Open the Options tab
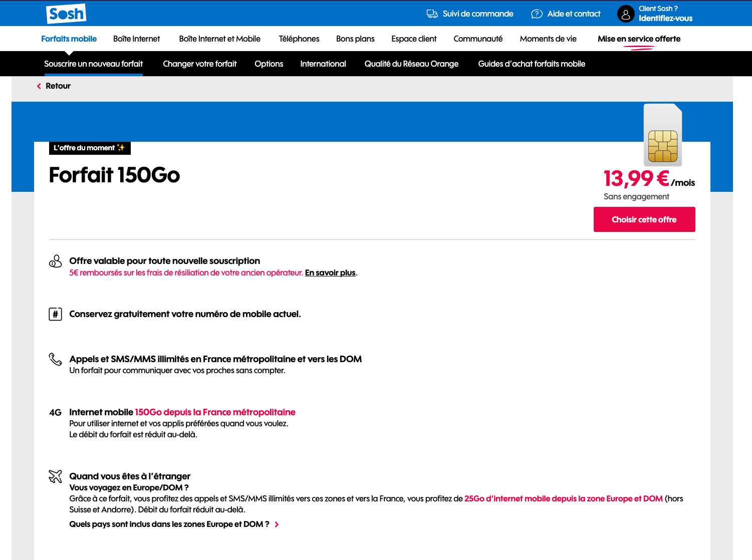 (x=269, y=64)
